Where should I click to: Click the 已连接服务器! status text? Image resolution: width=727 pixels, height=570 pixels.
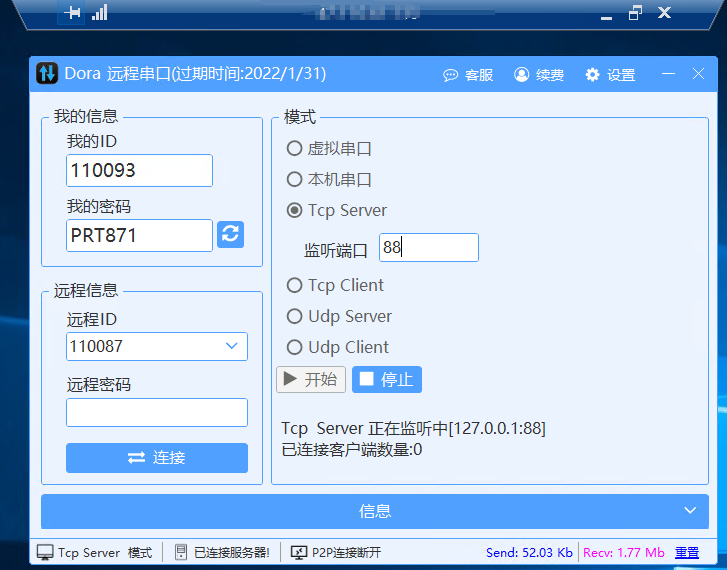point(231,552)
